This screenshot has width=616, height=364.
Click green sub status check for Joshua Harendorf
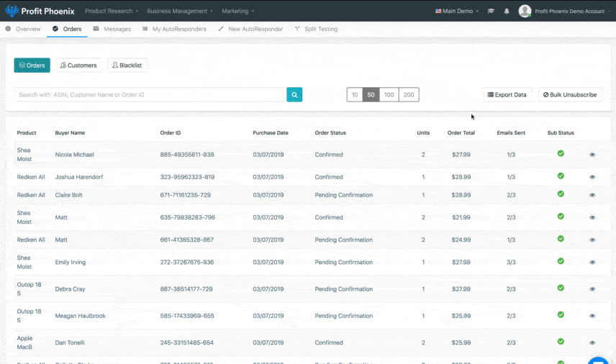561,176
